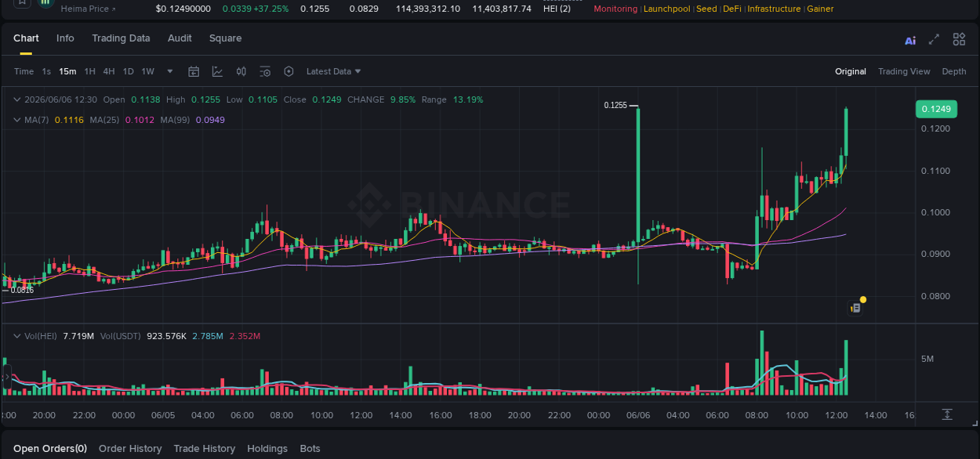Click the DeFi tag
The height and width of the screenshot is (459, 980).
tap(731, 9)
